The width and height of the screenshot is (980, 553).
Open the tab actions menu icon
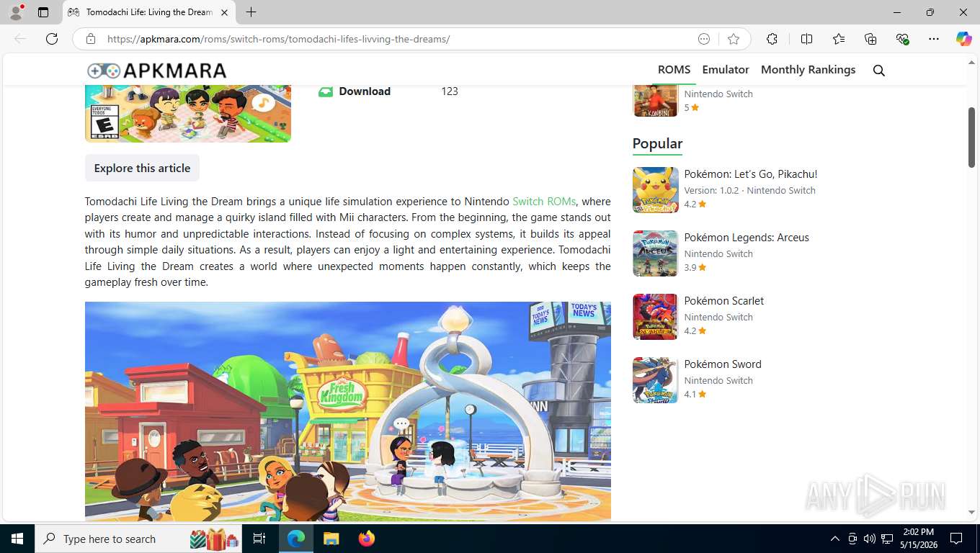pyautogui.click(x=43, y=12)
